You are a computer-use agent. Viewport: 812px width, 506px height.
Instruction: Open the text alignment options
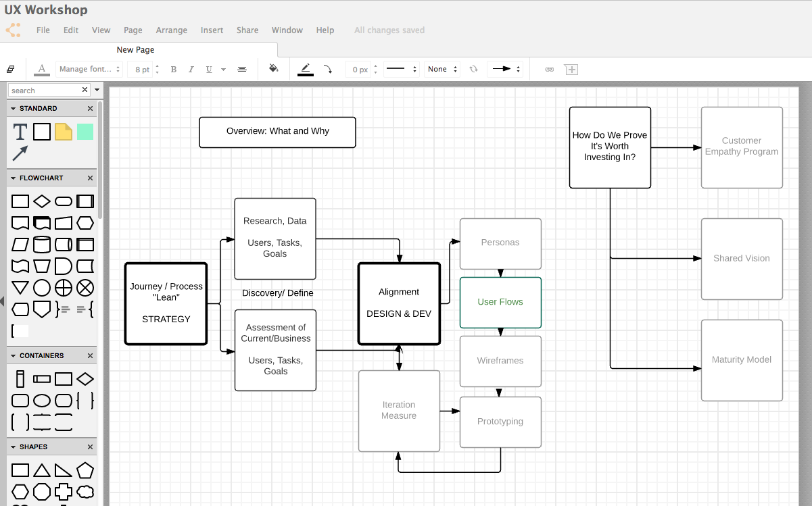click(x=242, y=69)
